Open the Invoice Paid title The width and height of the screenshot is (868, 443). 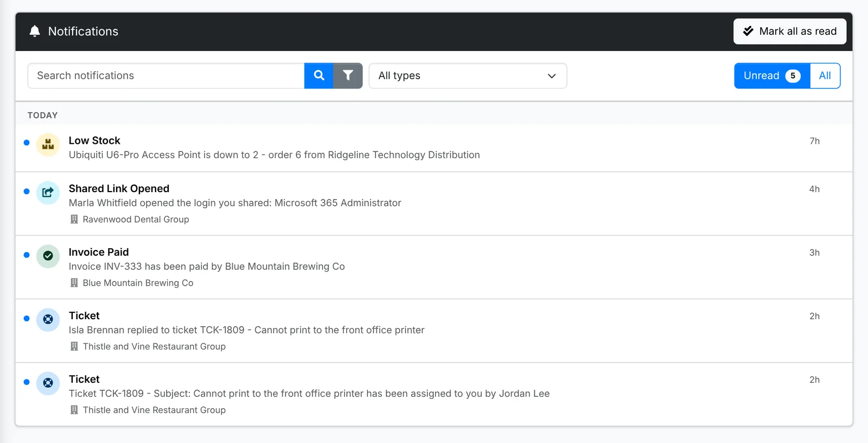click(99, 252)
